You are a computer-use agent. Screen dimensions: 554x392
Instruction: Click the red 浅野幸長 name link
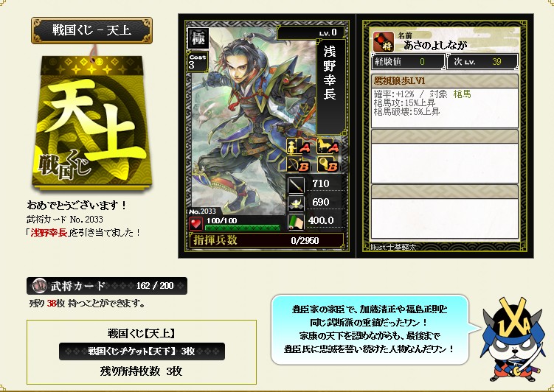point(49,233)
